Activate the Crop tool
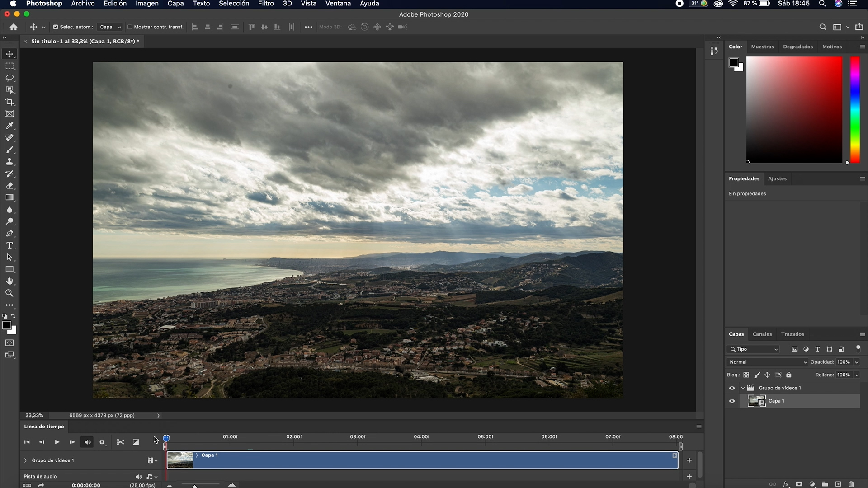Viewport: 868px width, 488px height. coord(9,102)
